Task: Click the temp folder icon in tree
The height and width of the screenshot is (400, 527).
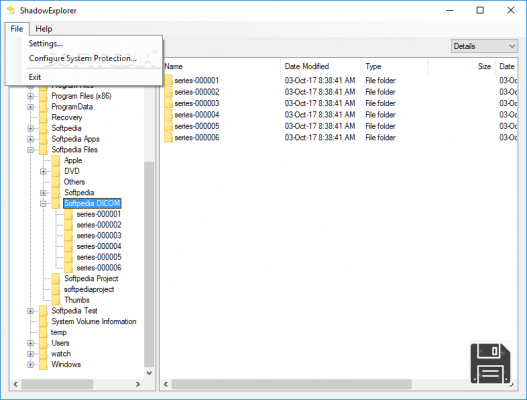Action: (x=43, y=332)
